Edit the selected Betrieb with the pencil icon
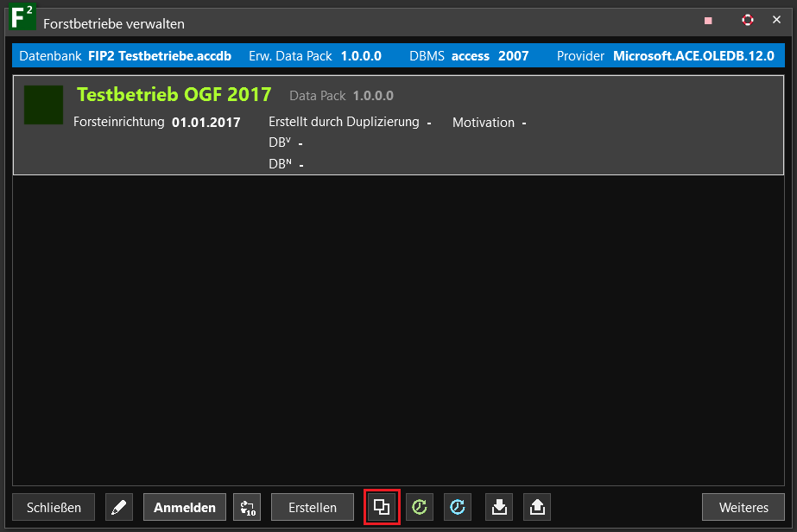 119,507
